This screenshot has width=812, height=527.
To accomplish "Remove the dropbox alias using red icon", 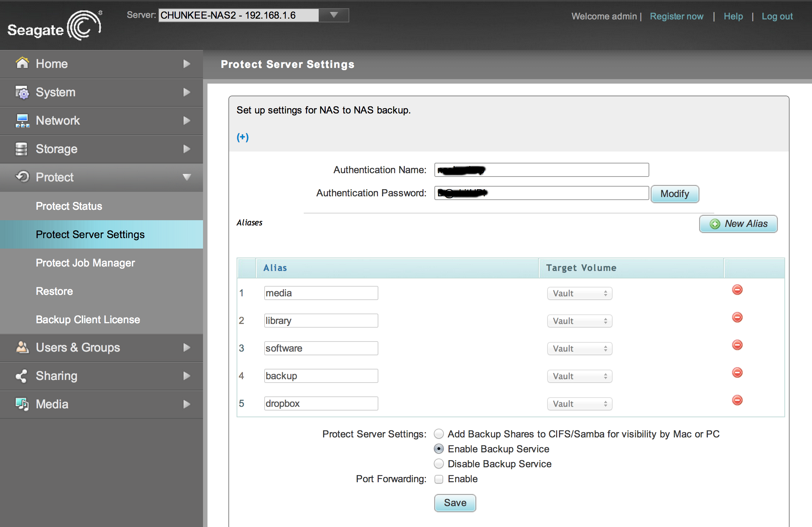I will pos(737,400).
